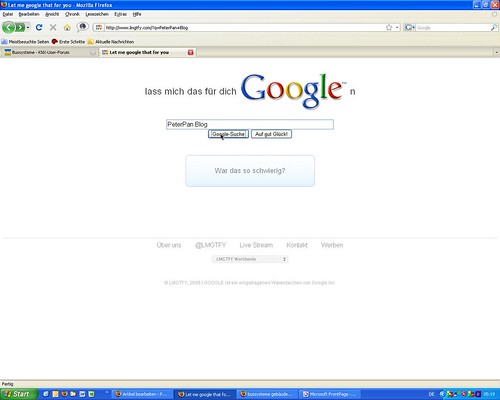Open the Kontakt footer link
The width and height of the screenshot is (500, 400).
pos(297,245)
